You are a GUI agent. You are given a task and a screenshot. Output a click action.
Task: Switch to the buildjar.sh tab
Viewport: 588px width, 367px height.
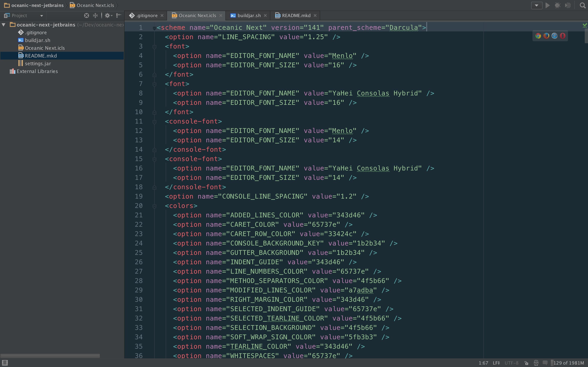point(249,15)
